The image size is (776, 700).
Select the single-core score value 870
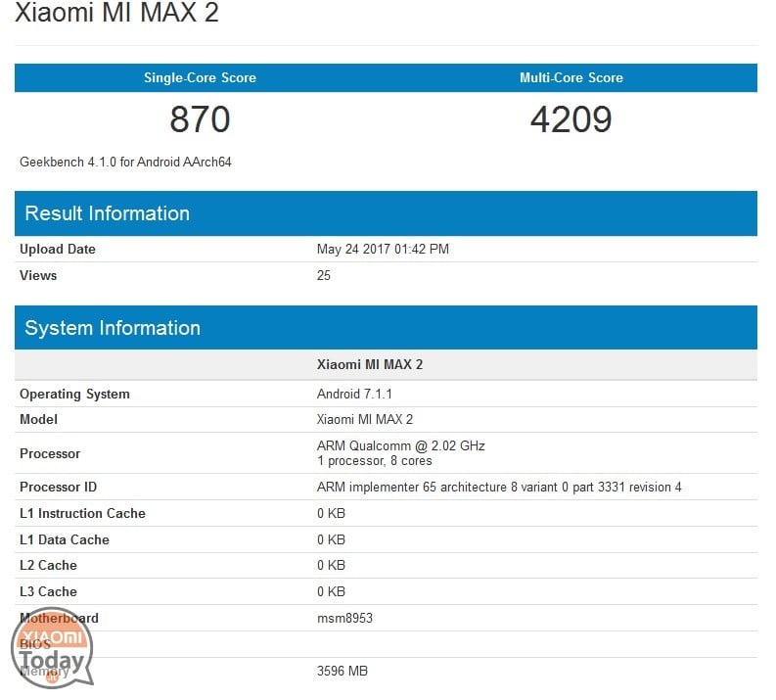(x=200, y=119)
